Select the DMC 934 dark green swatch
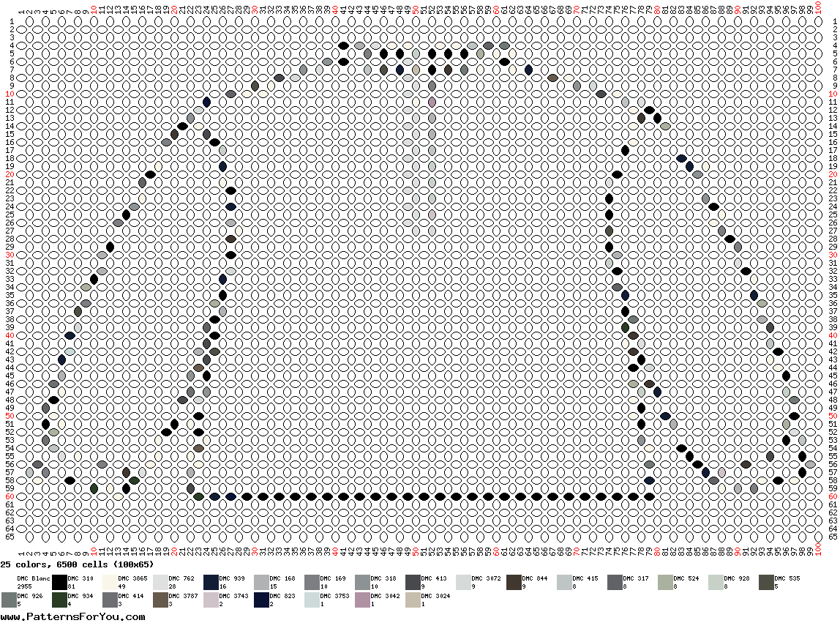This screenshot has height=623, width=840. [59, 600]
